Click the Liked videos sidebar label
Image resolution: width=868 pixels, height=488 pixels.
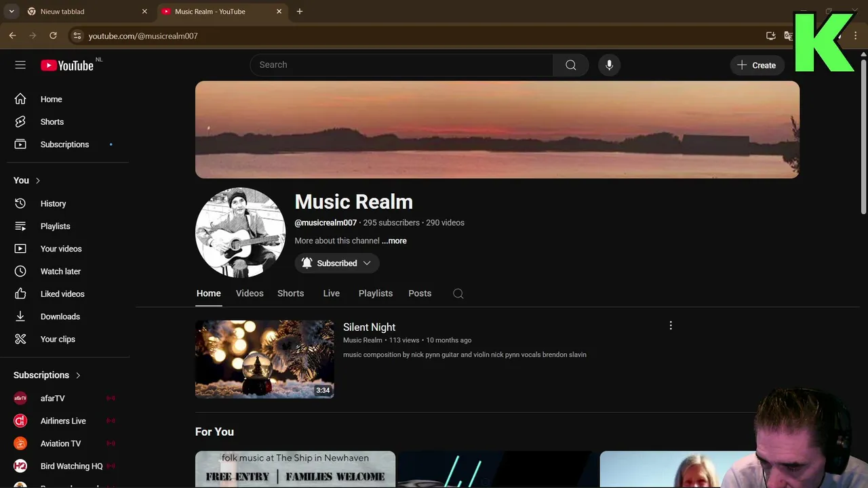click(x=62, y=294)
